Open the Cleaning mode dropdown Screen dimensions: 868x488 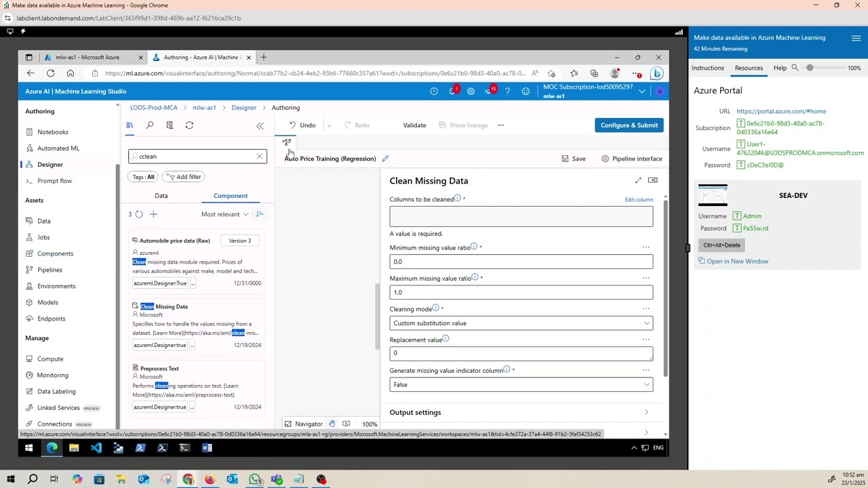521,323
